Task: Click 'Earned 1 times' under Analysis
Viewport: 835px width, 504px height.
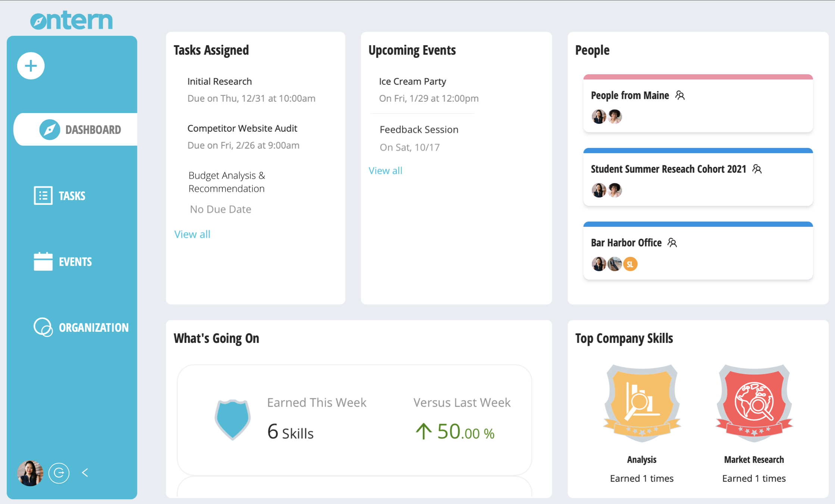Action: [x=642, y=478]
